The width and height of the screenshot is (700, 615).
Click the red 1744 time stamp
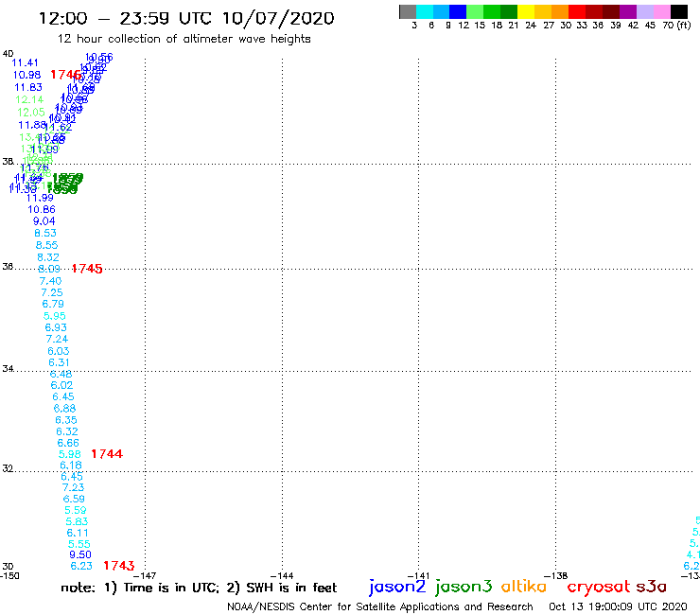coord(107,454)
